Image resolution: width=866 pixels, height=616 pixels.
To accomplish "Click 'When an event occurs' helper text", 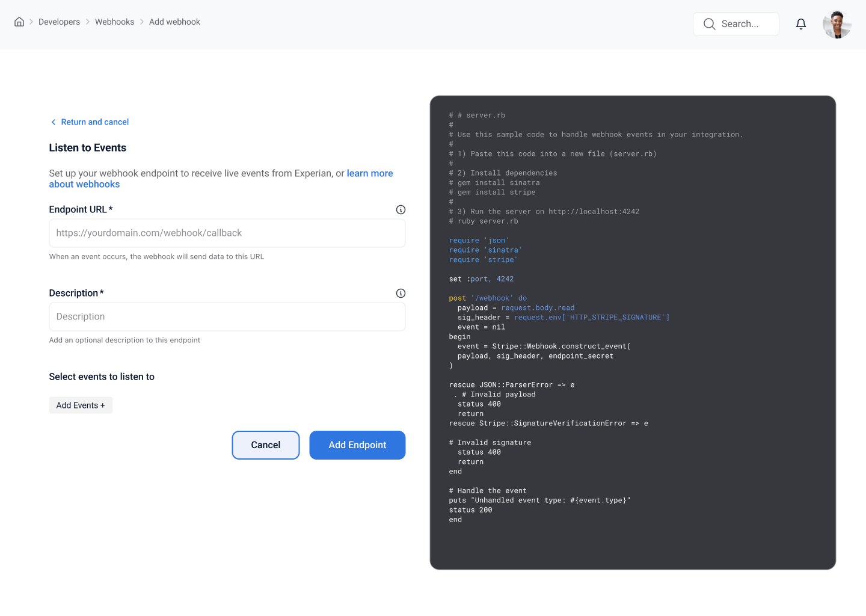I will 156,257.
